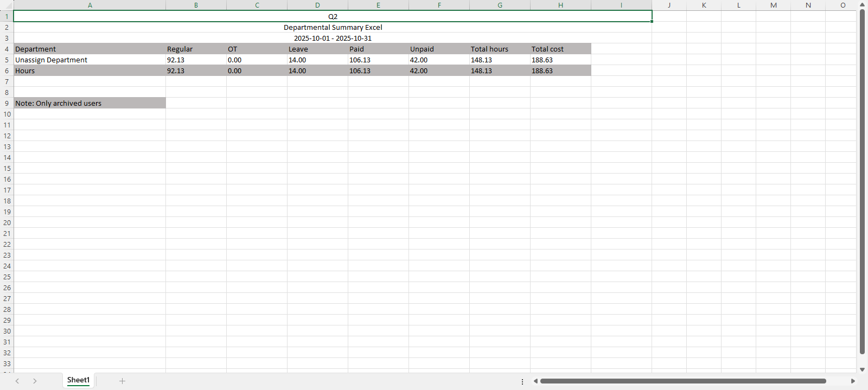Select row 4 header
Viewport: 868px width, 390px height.
coord(7,49)
